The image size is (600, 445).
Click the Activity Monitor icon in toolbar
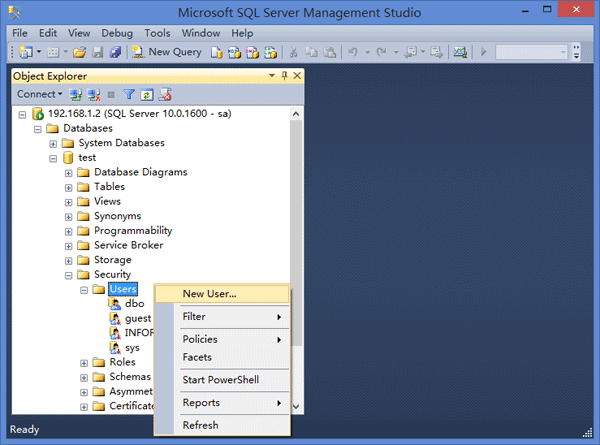point(460,52)
